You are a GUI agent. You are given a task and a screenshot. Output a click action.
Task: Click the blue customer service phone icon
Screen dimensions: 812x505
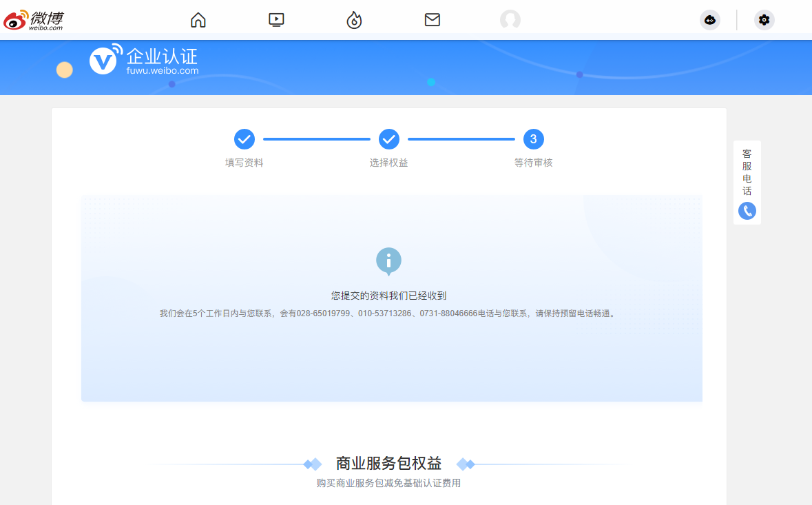tap(747, 211)
